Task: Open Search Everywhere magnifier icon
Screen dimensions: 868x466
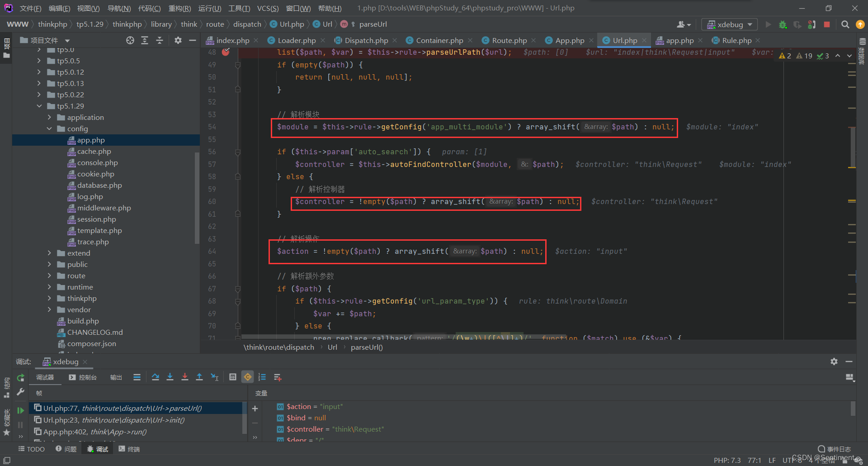Action: 845,24
